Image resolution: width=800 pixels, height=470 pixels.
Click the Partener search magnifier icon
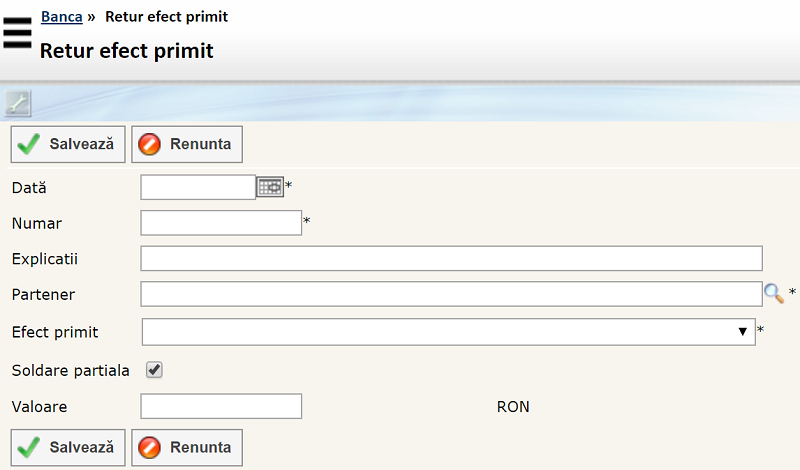(774, 293)
